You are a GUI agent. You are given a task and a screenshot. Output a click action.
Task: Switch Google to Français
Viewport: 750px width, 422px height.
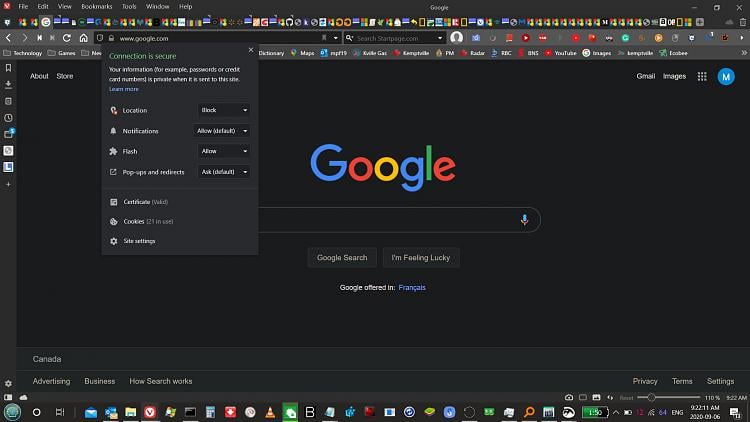[x=412, y=288]
